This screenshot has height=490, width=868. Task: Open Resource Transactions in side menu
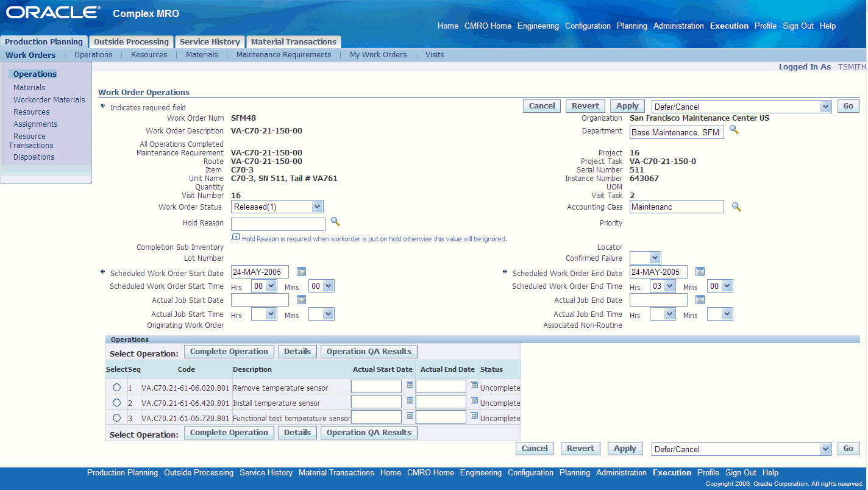31,141
